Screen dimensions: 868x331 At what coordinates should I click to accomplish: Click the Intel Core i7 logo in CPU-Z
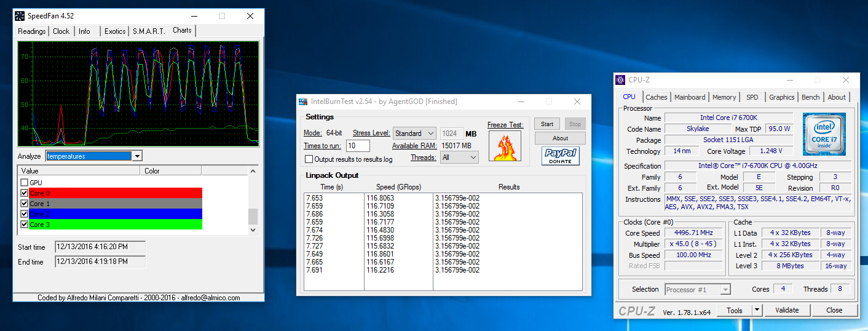(824, 134)
